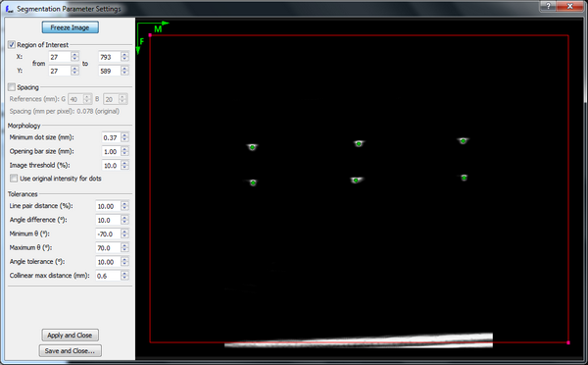Image resolution: width=588 pixels, height=365 pixels.
Task: Adjust the Opening bar size spinner
Action: point(124,152)
